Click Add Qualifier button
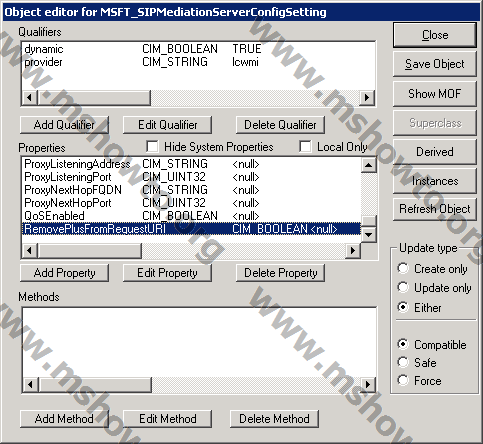Screen dimensions: 483x444 64,125
